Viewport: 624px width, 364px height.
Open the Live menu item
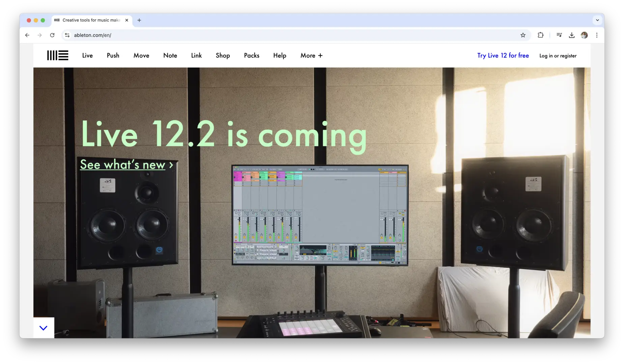pyautogui.click(x=87, y=56)
